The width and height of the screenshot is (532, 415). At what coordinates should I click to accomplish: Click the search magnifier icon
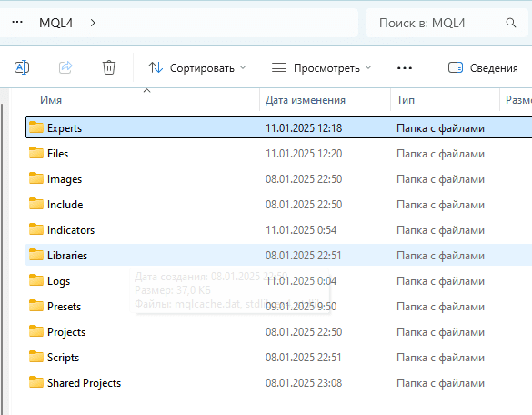coord(510,23)
